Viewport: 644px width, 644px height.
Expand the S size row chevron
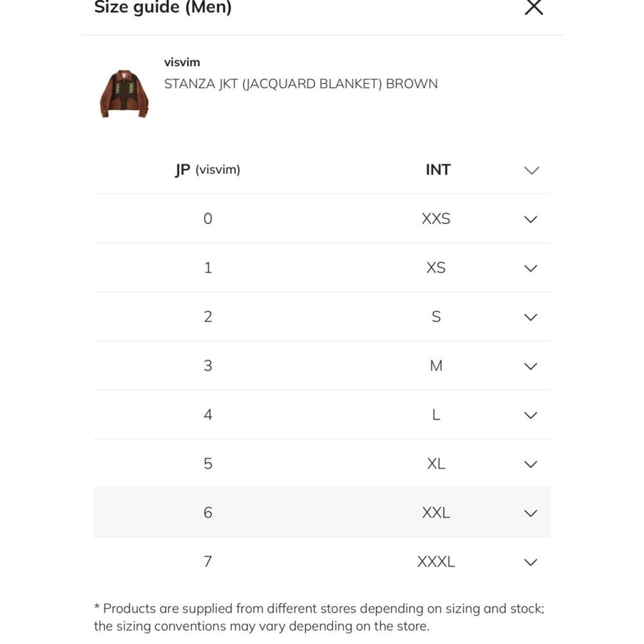(x=531, y=317)
